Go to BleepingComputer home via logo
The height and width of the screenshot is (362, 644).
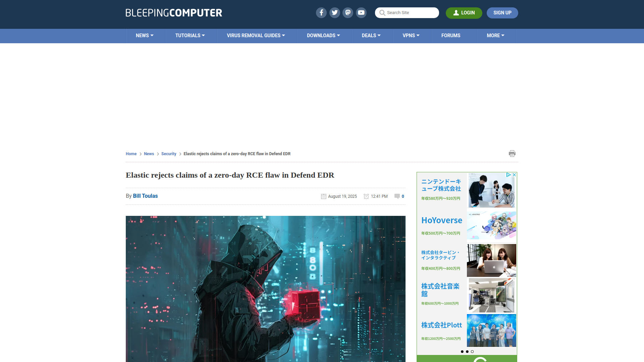(x=174, y=13)
